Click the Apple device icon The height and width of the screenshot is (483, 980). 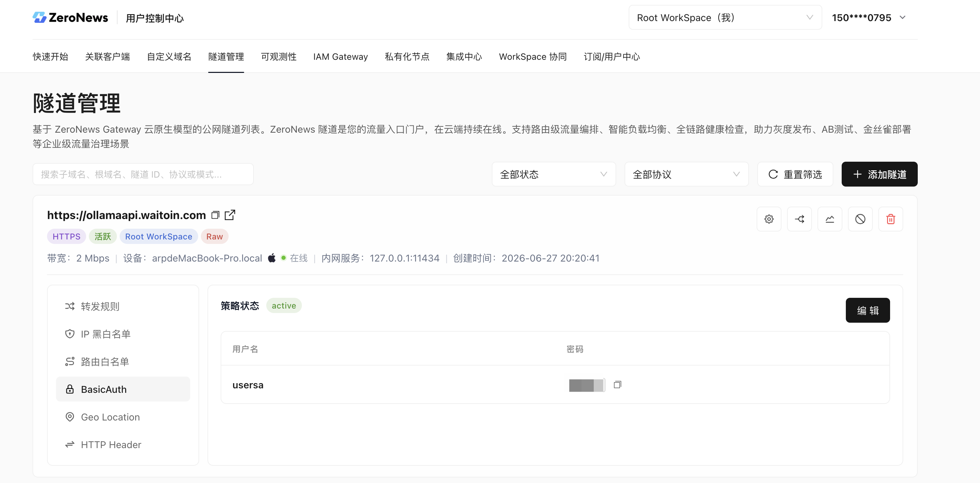272,258
